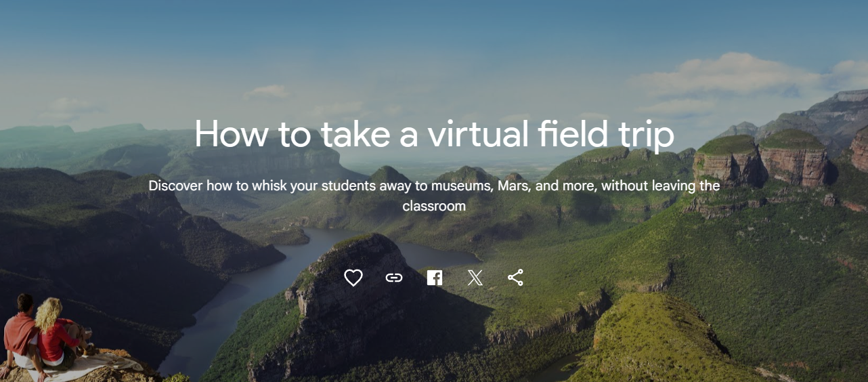Click the heart favorite icon
The width and height of the screenshot is (868, 382).
click(353, 278)
